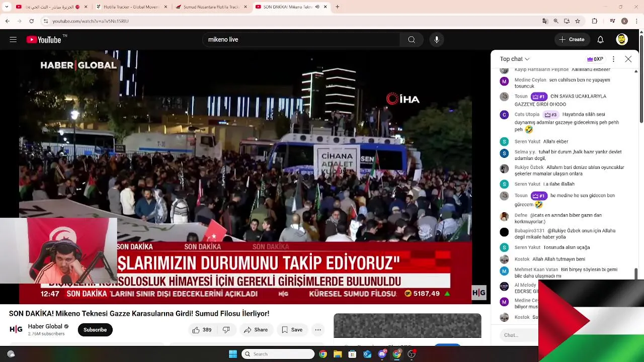Go back in browser history
Screen dimensions: 644x362
click(x=7, y=21)
